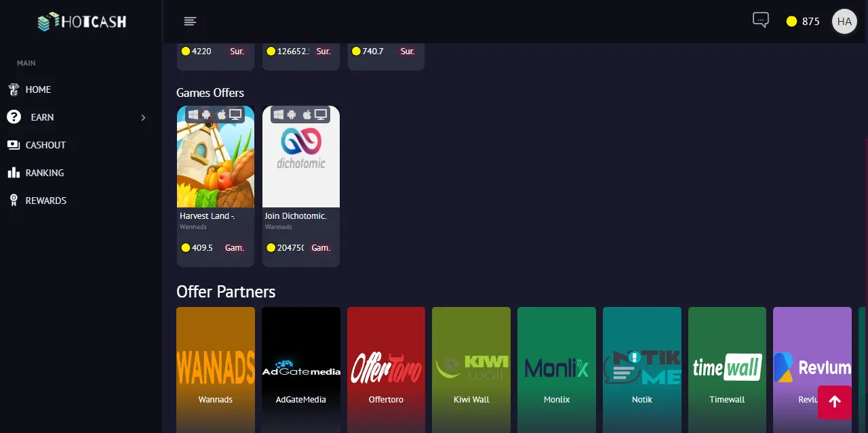Click Sur. tag beside 126652 reward
868x433 pixels.
pyautogui.click(x=323, y=51)
